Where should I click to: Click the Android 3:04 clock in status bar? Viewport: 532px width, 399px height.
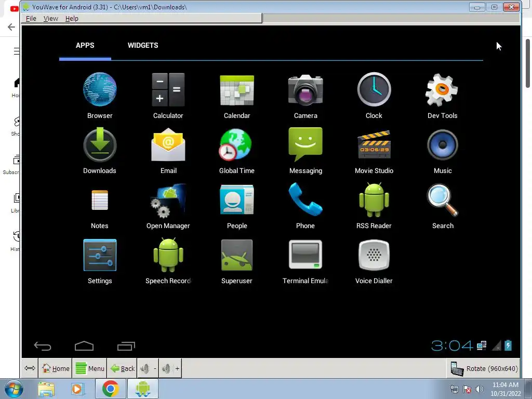pos(452,345)
